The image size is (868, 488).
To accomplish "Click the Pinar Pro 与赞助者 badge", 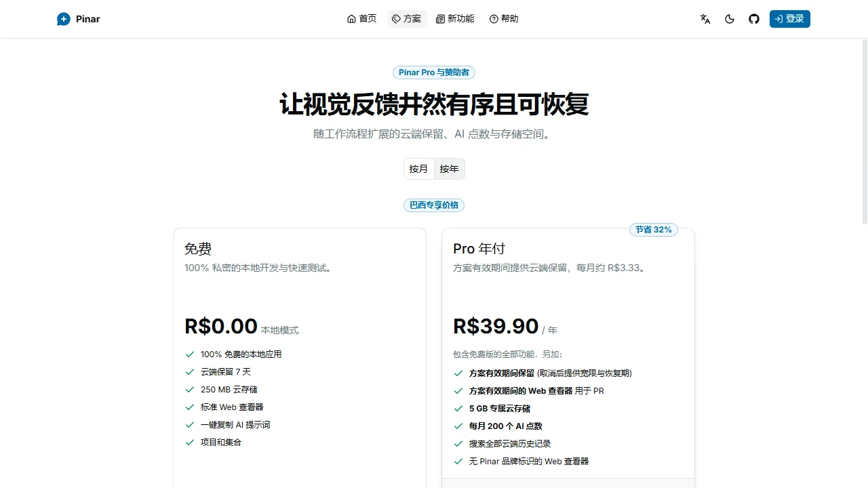I will coord(434,73).
